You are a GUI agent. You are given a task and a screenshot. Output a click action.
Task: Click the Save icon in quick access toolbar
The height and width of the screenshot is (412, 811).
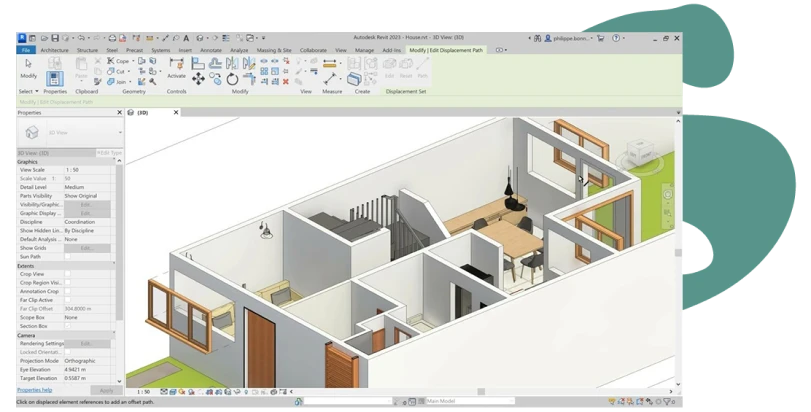point(55,38)
